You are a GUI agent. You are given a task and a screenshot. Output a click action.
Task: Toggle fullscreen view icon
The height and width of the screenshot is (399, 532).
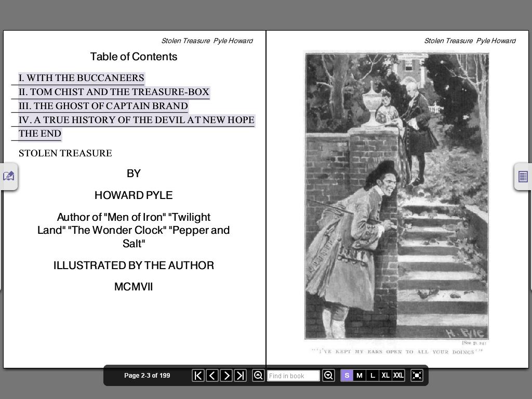pos(417,376)
